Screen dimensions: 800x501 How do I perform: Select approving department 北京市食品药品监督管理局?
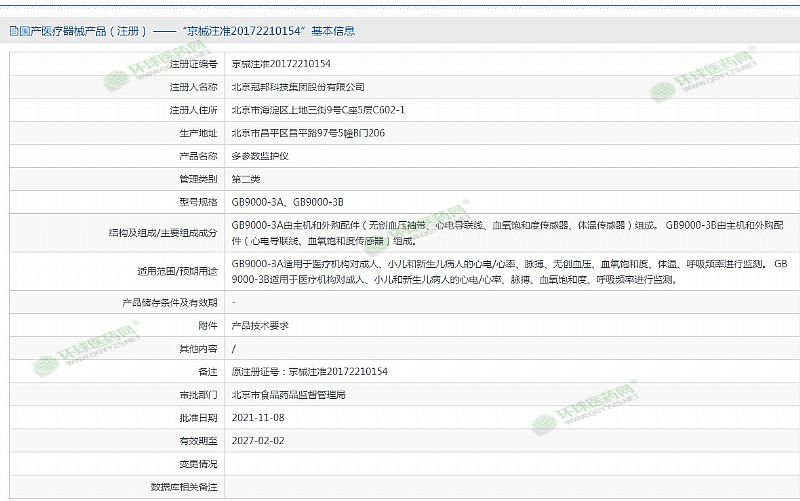coord(288,395)
